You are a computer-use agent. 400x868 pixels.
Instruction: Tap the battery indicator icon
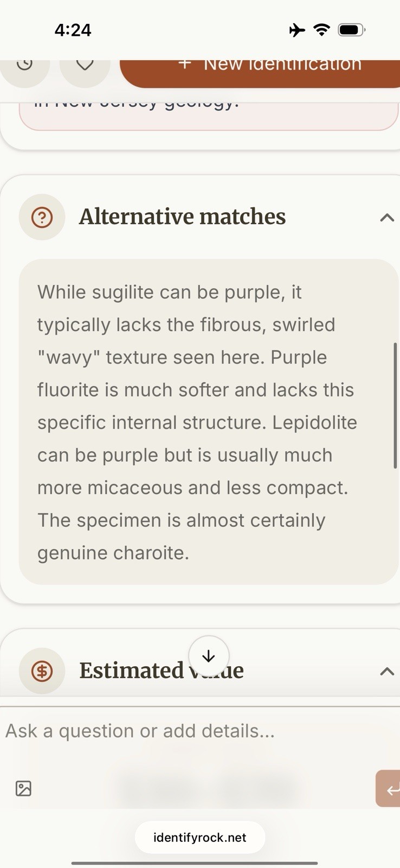[351, 30]
